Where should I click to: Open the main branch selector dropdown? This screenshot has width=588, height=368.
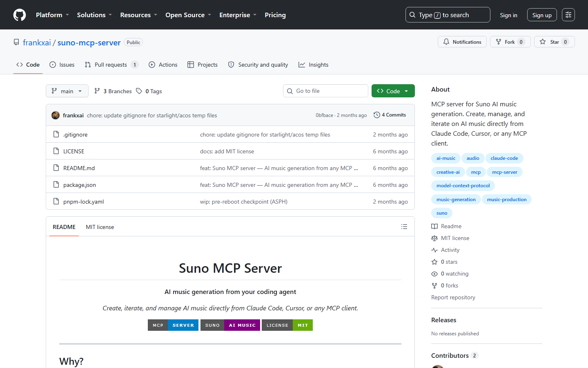67,91
